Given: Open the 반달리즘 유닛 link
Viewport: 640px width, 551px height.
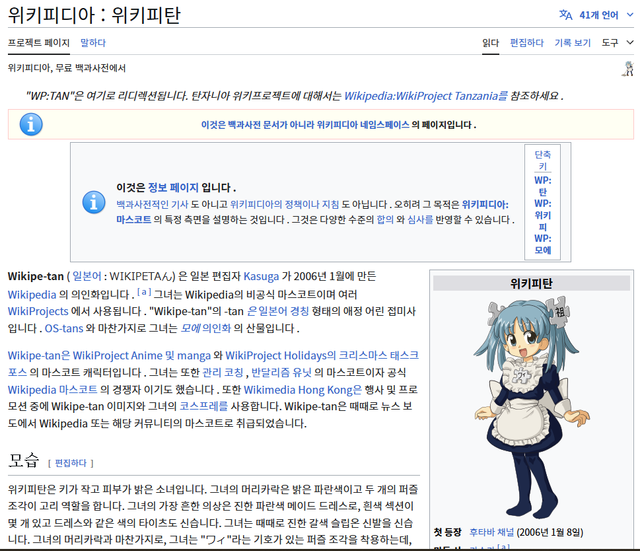Looking at the screenshot, I should pyautogui.click(x=281, y=372).
